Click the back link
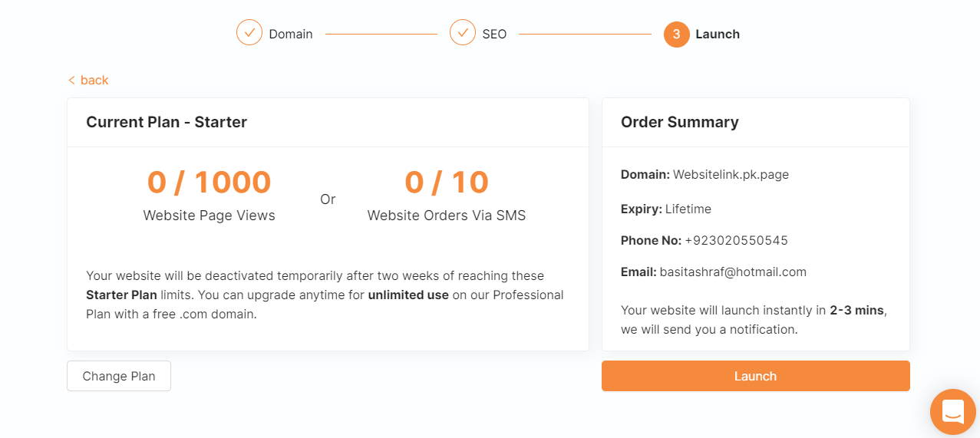This screenshot has width=980, height=438. coord(94,81)
